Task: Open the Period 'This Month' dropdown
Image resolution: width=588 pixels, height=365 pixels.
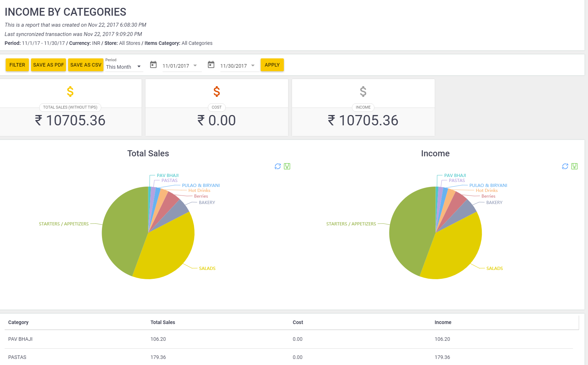Action: pyautogui.click(x=123, y=67)
